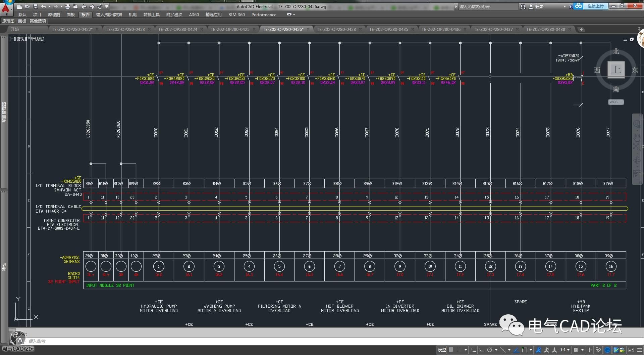Click the 北 north compass label on ViewCube
Image resolution: width=644 pixels, height=355 pixels.
(616, 51)
